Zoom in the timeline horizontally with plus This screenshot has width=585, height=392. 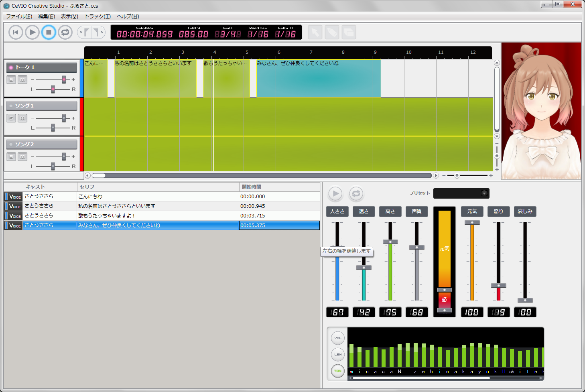[491, 175]
